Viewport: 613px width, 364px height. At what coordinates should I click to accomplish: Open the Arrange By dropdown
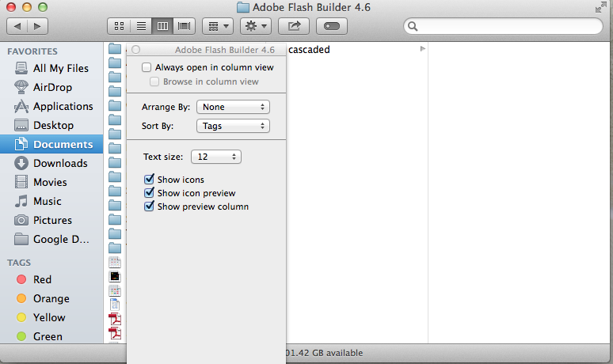coord(233,107)
